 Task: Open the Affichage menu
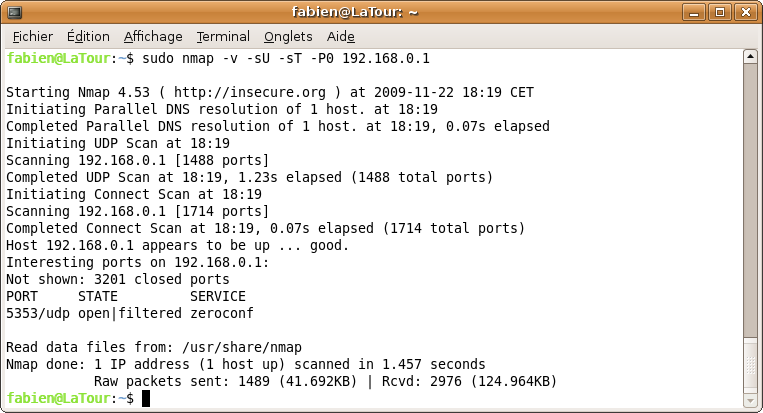[x=153, y=36]
